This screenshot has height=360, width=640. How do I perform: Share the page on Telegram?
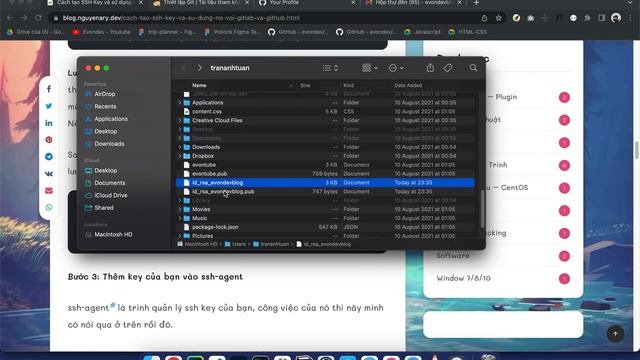(49, 157)
